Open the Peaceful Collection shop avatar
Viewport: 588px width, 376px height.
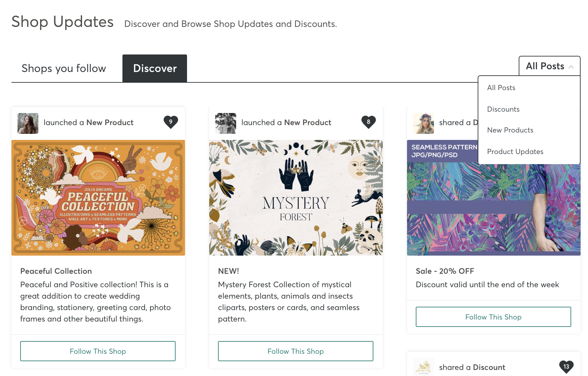click(x=28, y=123)
